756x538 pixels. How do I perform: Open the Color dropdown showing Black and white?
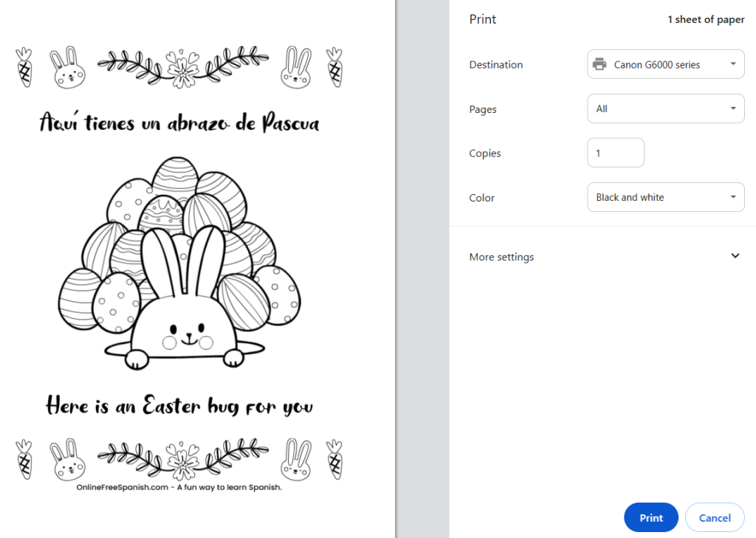[x=665, y=197]
